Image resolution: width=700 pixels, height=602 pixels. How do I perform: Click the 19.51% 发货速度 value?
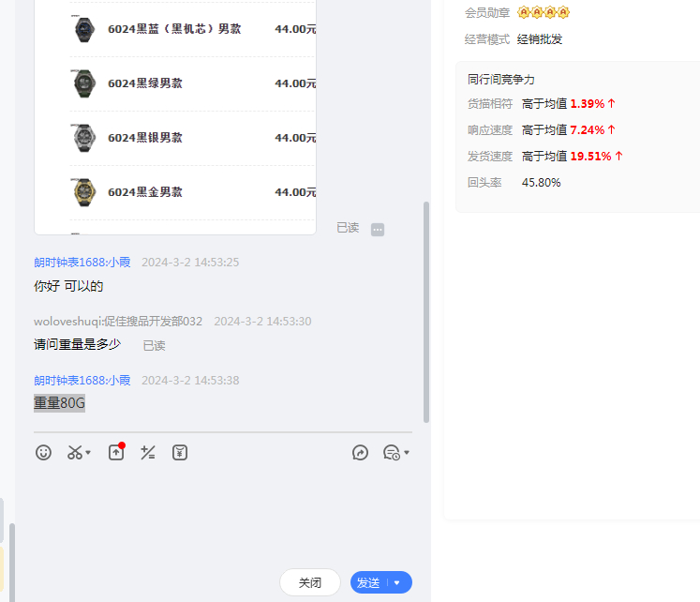point(590,157)
